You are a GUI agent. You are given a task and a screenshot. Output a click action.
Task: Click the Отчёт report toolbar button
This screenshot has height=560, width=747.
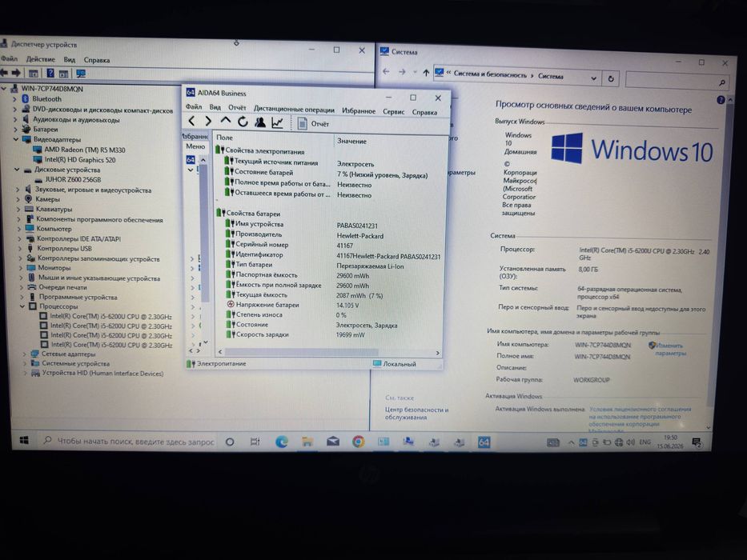pyautogui.click(x=314, y=124)
